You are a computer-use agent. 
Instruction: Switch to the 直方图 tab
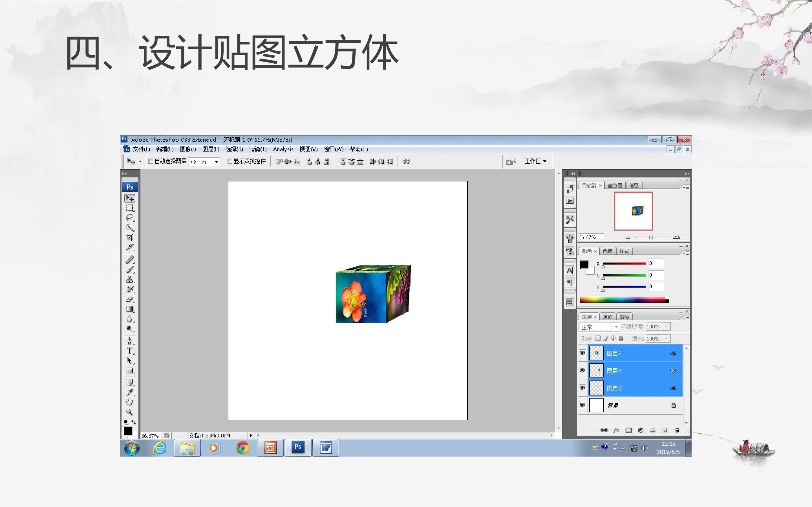pos(615,185)
